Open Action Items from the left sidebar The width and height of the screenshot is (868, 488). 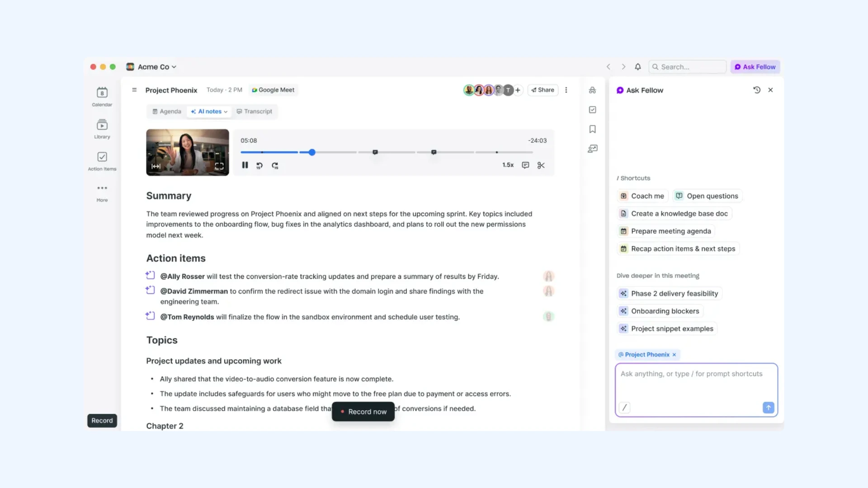point(101,160)
